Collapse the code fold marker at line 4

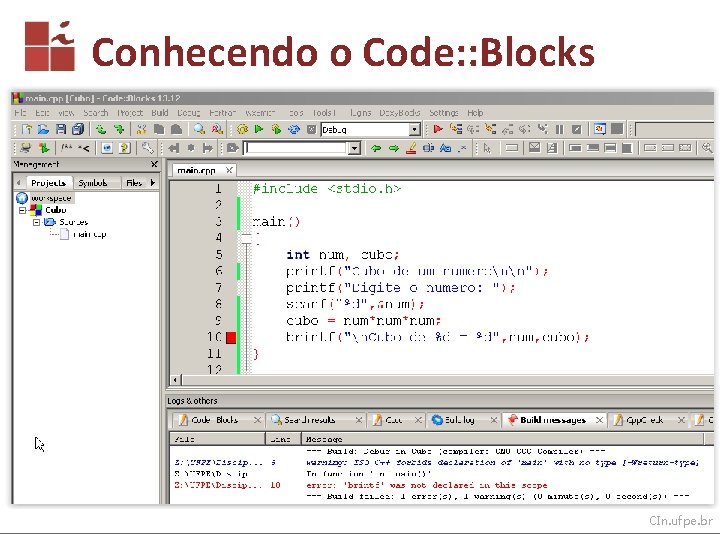tap(247, 238)
